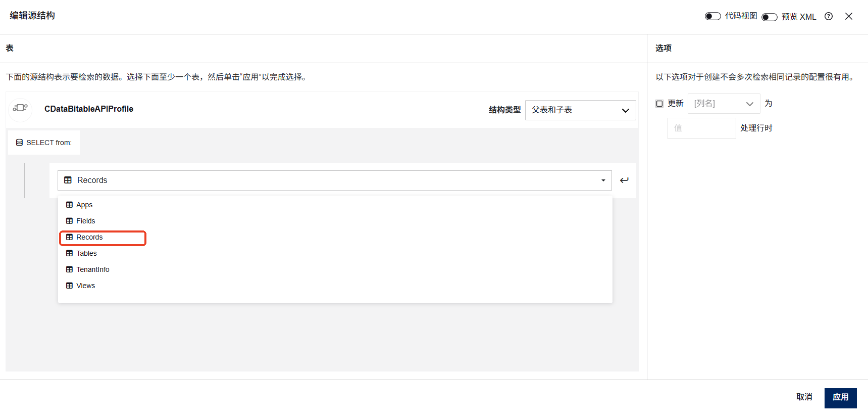
Task: Click the CDataBitableAPIProfile connector icon
Action: (20, 108)
